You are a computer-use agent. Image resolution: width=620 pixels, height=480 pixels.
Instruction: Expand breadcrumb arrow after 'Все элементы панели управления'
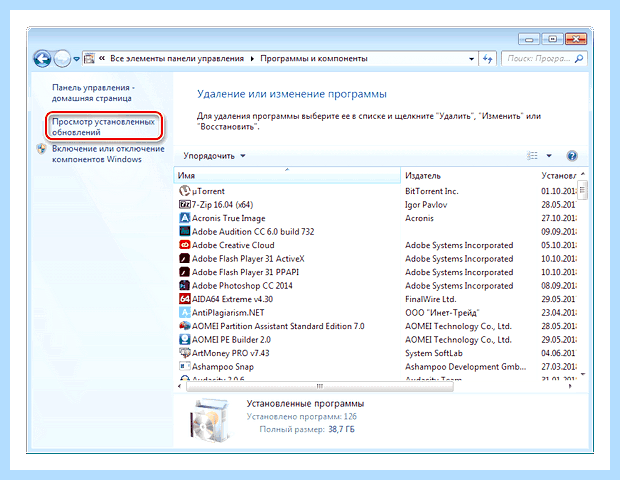[252, 59]
